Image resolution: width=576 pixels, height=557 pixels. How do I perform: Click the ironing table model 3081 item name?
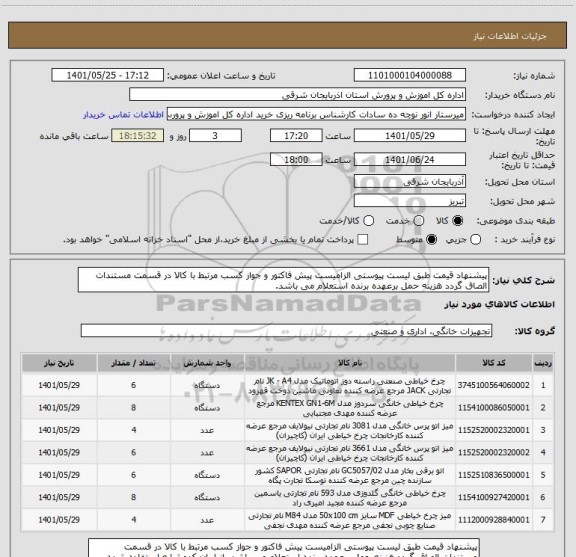350,430
